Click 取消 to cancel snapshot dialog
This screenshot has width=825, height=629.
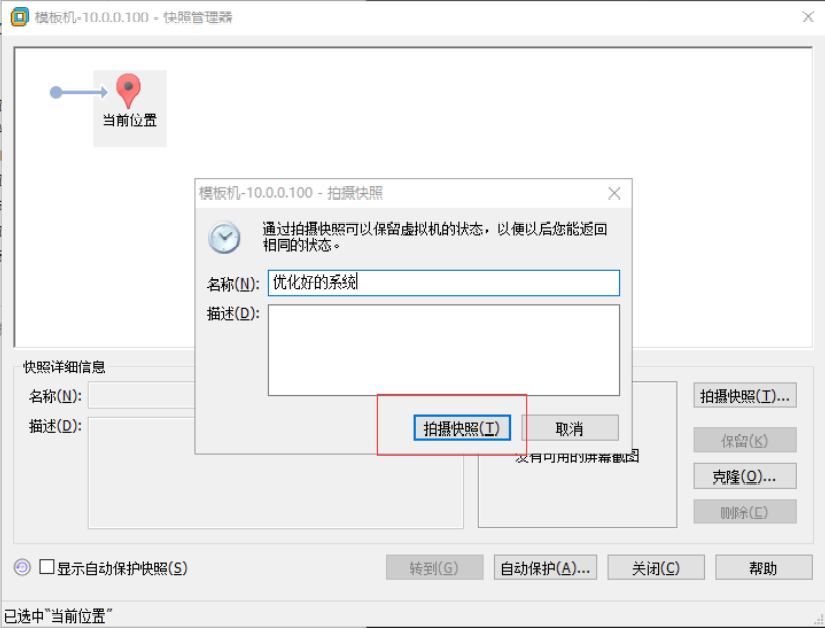point(570,428)
